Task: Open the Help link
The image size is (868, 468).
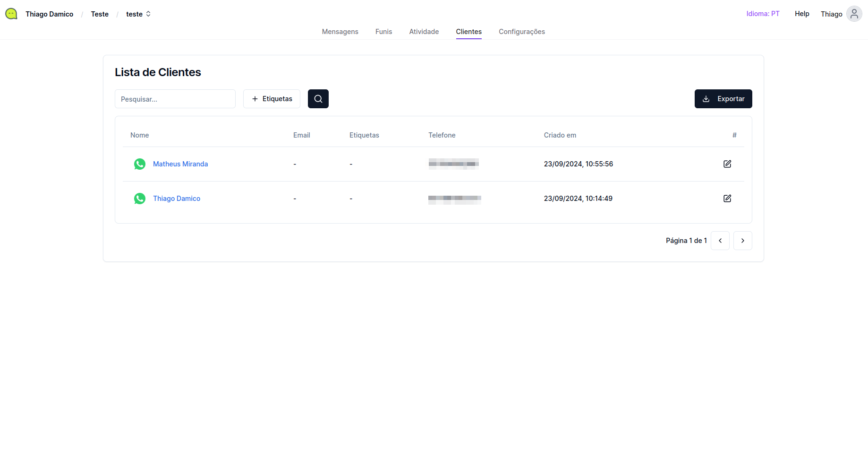Action: [801, 14]
